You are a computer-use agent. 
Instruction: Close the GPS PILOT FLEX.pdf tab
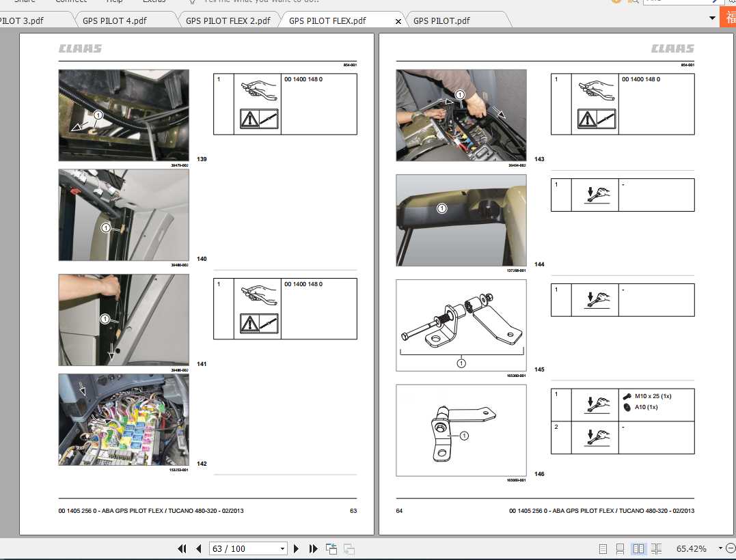click(x=398, y=21)
